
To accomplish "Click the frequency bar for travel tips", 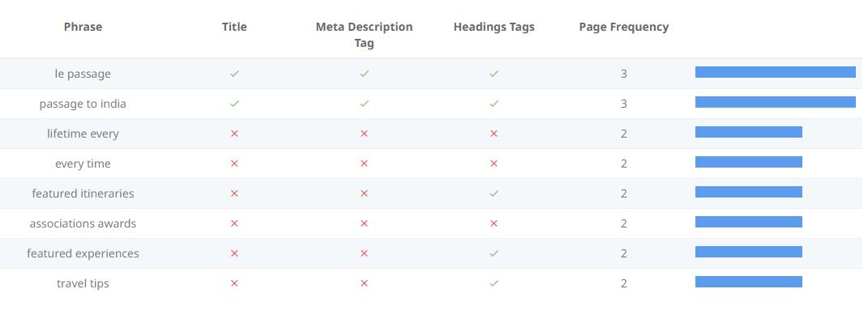I will (x=748, y=282).
